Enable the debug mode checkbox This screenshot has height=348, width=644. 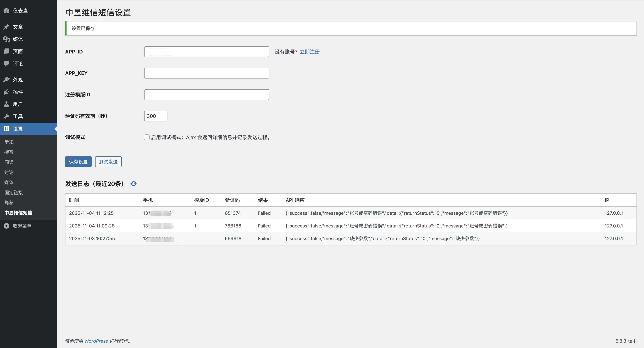(147, 137)
